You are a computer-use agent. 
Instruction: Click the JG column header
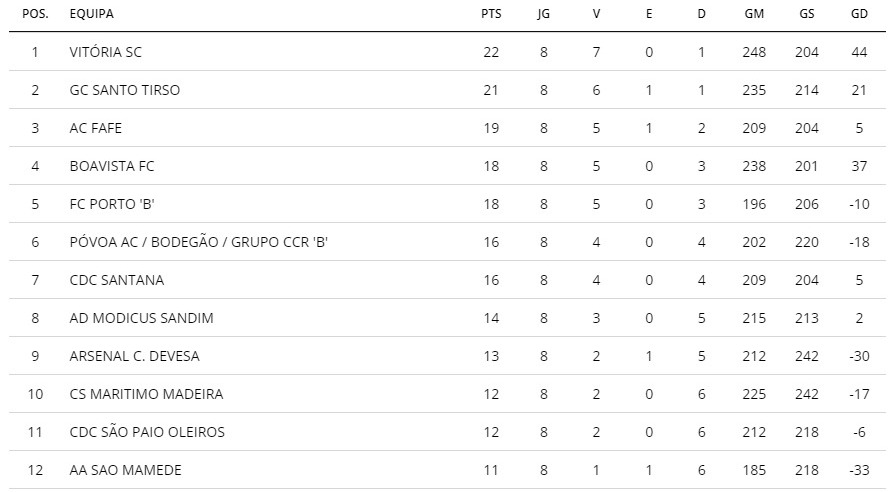[x=543, y=14]
